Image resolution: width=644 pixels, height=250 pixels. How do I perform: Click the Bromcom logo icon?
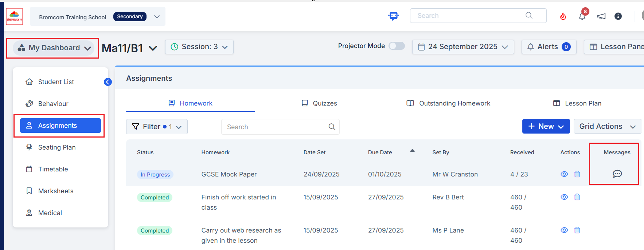14,16
